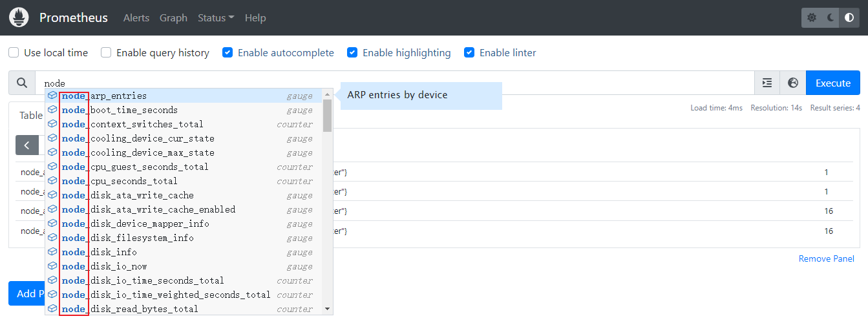The height and width of the screenshot is (325, 868).
Task: Click cube icon beside node_disk_info
Action: 52,252
